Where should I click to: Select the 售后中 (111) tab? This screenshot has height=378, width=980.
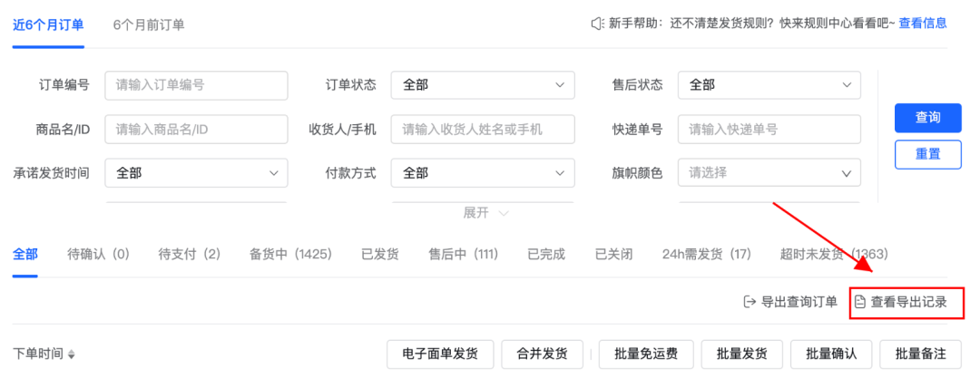(463, 255)
